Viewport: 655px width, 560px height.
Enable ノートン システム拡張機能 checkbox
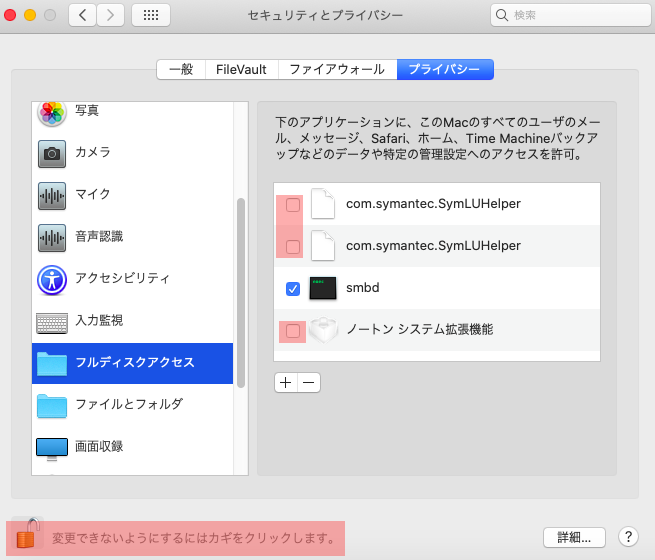pyautogui.click(x=293, y=330)
